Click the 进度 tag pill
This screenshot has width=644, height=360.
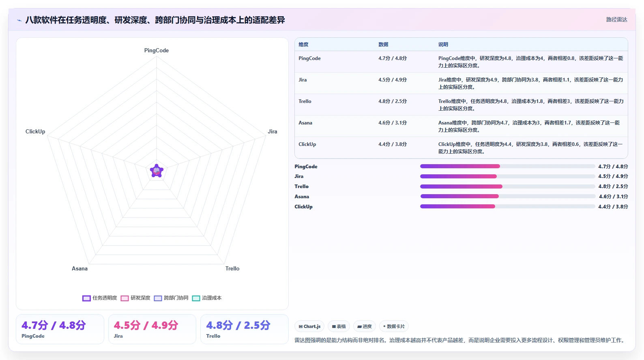tap(365, 326)
